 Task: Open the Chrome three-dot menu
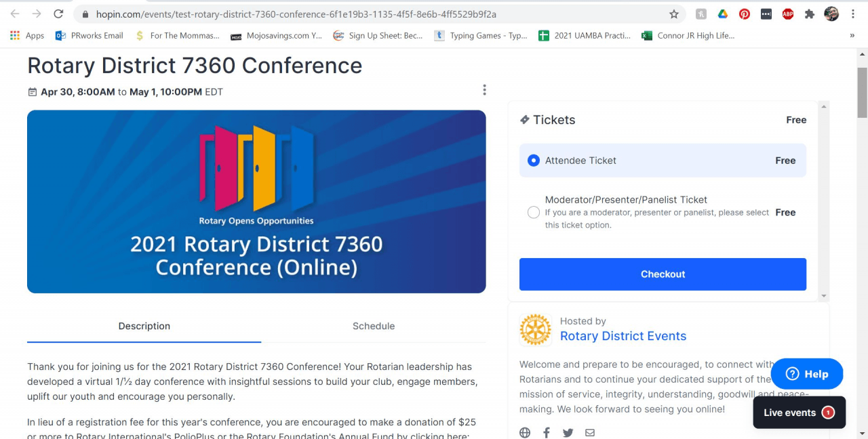click(x=853, y=14)
